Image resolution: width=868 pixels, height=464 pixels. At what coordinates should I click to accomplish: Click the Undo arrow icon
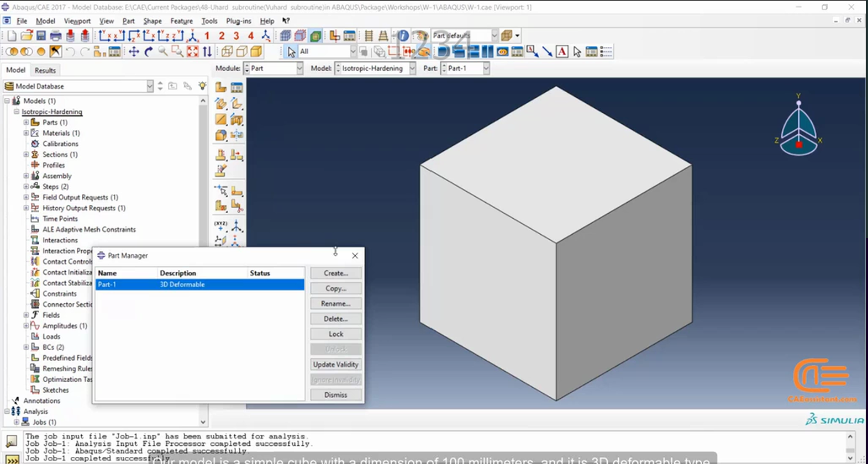coord(70,51)
